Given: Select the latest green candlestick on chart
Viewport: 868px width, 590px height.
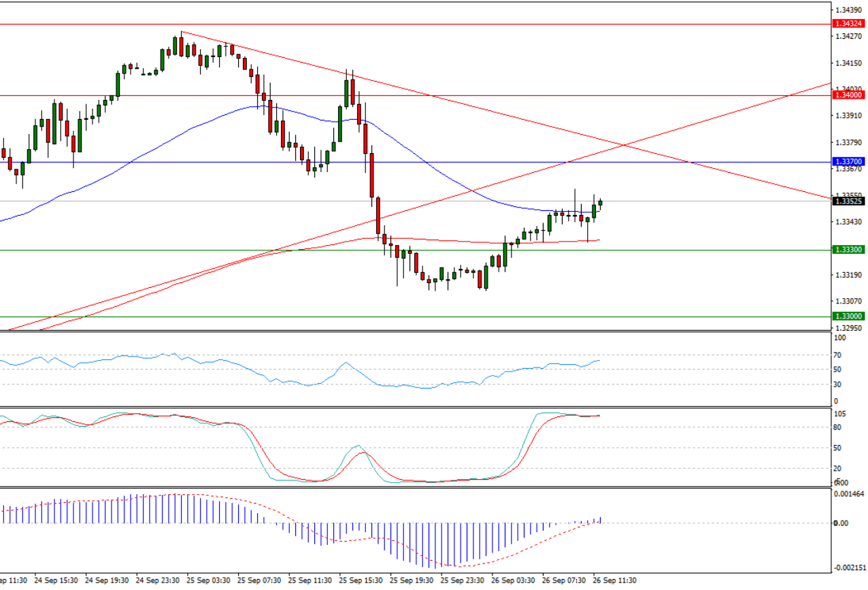Looking at the screenshot, I should pos(600,202).
